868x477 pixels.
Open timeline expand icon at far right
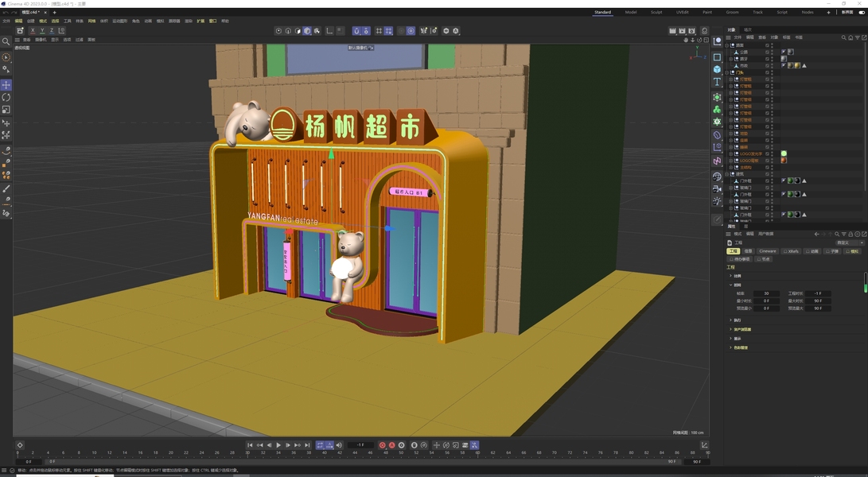point(704,445)
